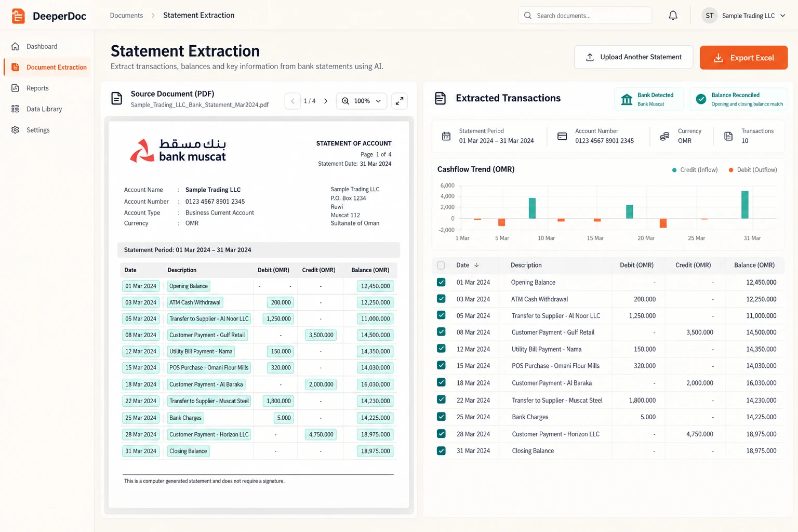Click the Balance Reconciled checkmark icon
This screenshot has width=798, height=532.
(x=701, y=99)
